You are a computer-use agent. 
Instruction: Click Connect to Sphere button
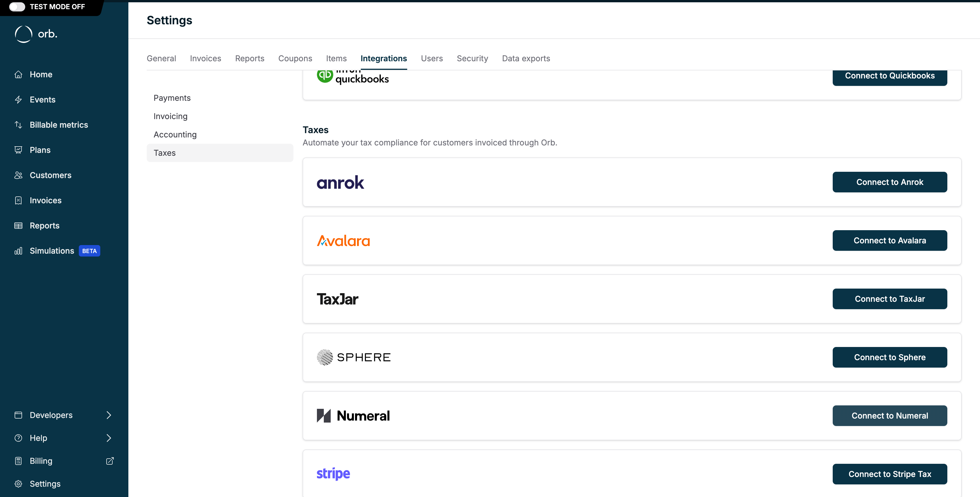(x=889, y=357)
